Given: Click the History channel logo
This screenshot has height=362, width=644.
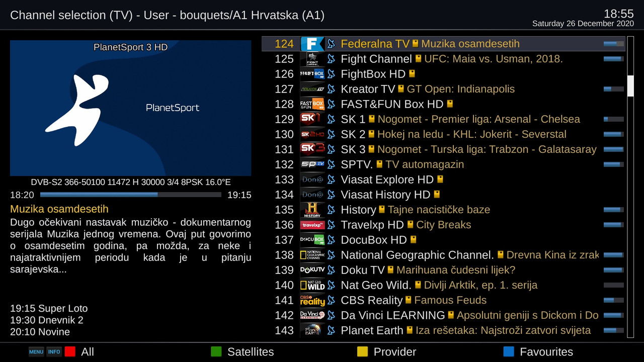Looking at the screenshot, I should click(312, 210).
